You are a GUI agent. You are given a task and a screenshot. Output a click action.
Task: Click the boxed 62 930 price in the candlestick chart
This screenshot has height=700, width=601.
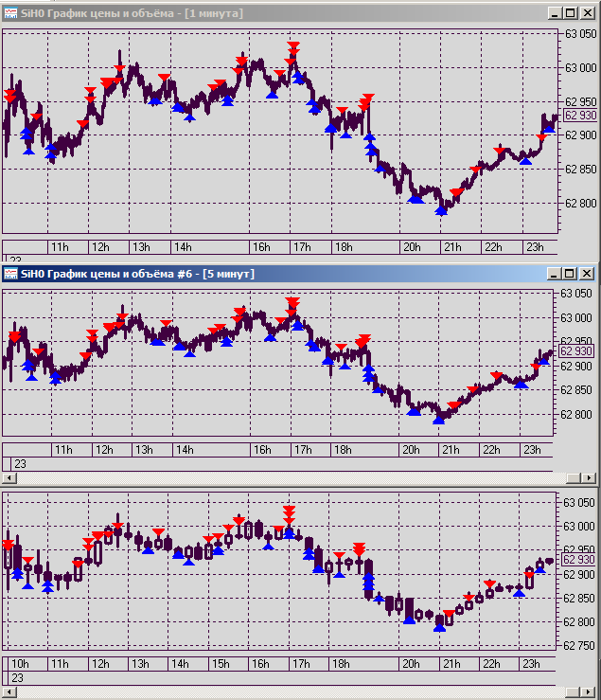pos(578,560)
